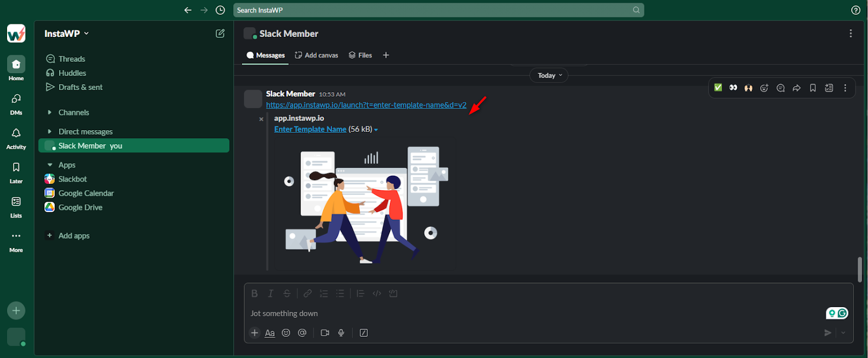This screenshot has height=358, width=868.
Task: Send the message now
Action: tap(828, 333)
